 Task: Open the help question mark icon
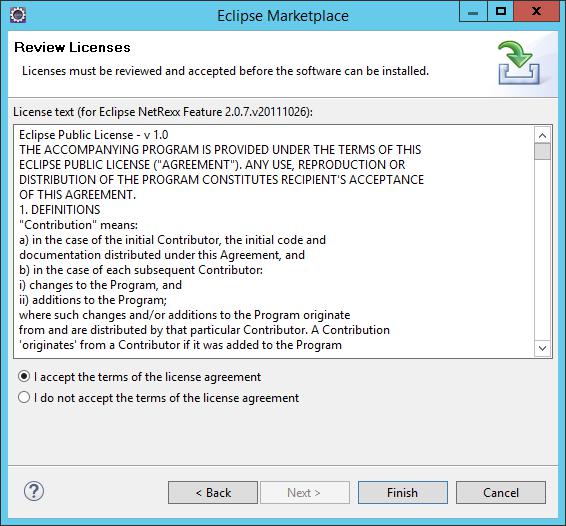[34, 491]
